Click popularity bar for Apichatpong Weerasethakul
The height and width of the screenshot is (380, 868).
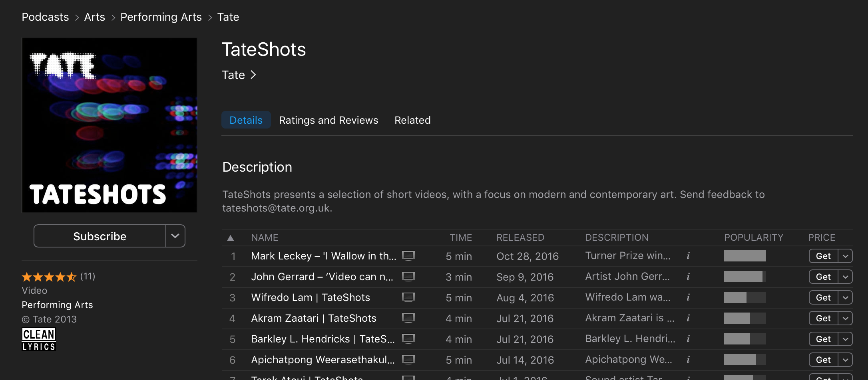coord(745,360)
